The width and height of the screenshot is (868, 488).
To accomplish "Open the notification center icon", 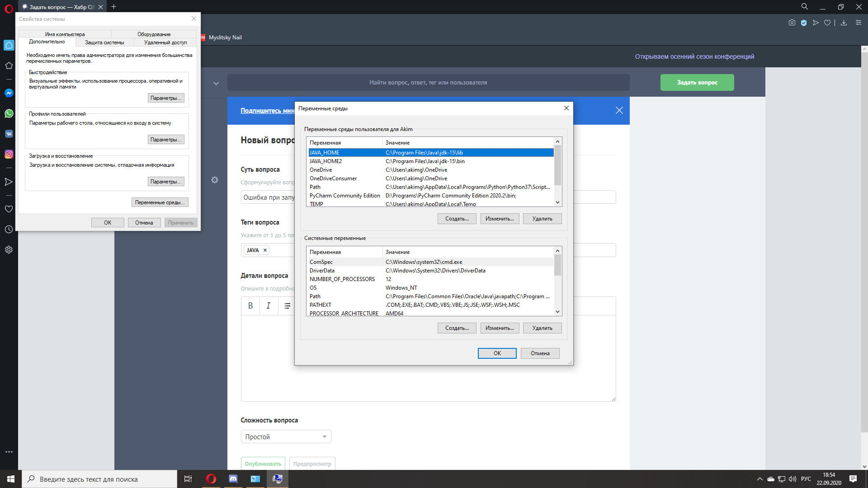I will pyautogui.click(x=853, y=479).
